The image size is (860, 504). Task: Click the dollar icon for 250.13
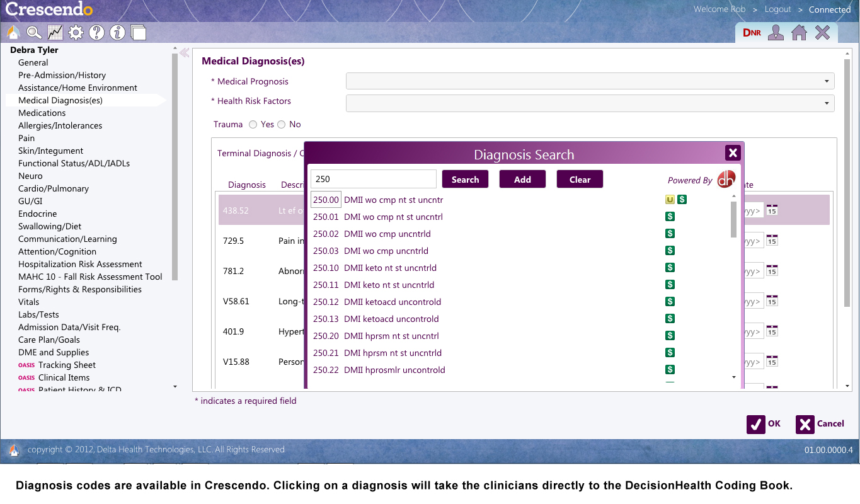point(670,319)
